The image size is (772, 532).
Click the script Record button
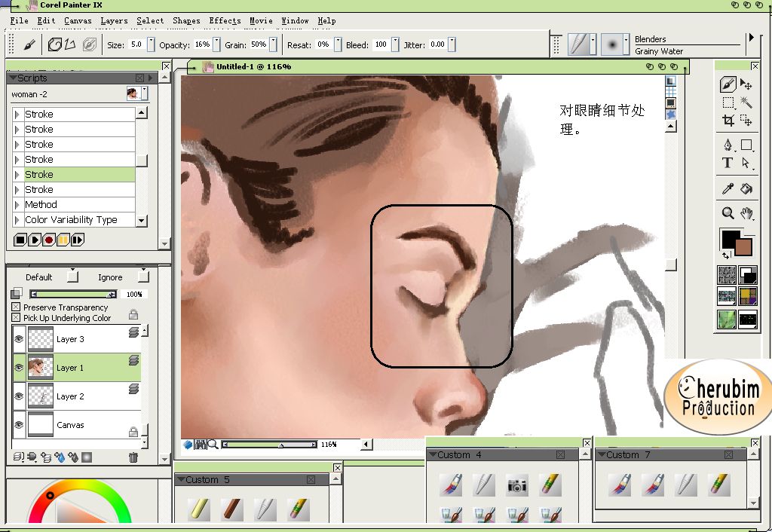coord(49,240)
